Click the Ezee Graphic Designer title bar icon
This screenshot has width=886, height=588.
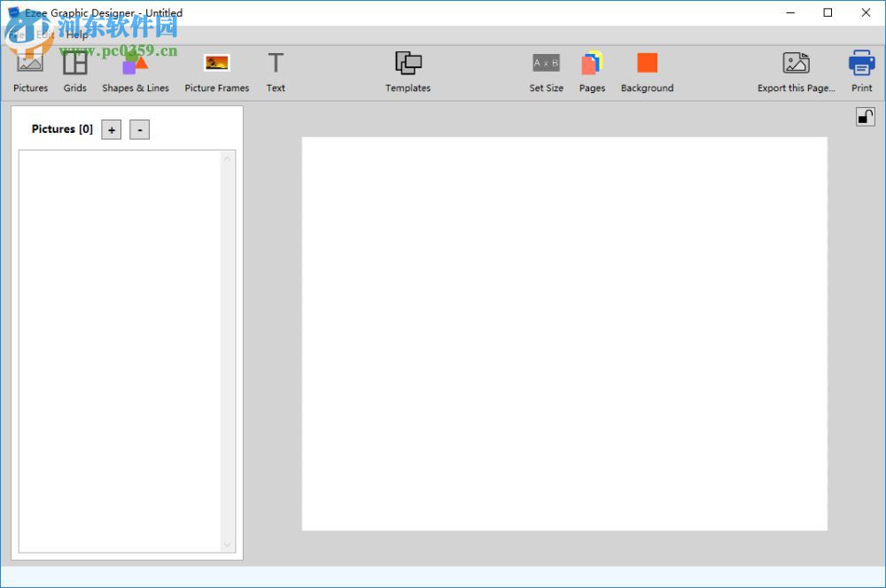[x=12, y=12]
